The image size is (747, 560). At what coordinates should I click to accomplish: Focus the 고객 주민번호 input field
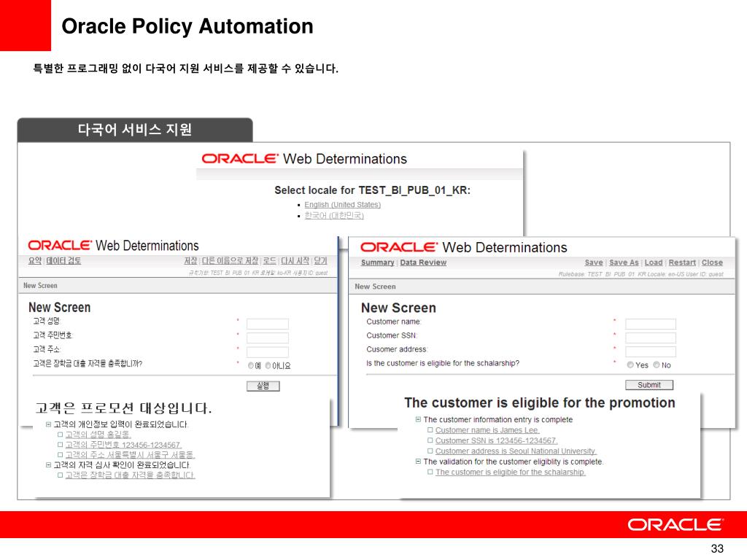click(x=267, y=338)
